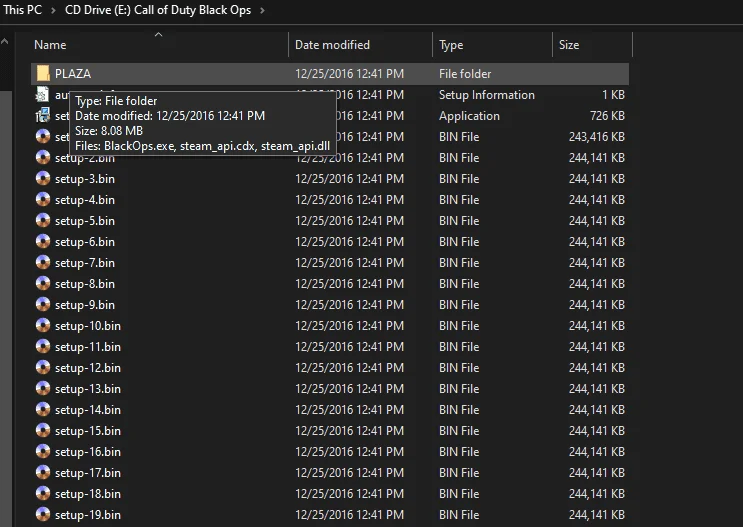Select the setup-10.bin file name
Viewport: 743px width, 527px height.
coord(88,326)
